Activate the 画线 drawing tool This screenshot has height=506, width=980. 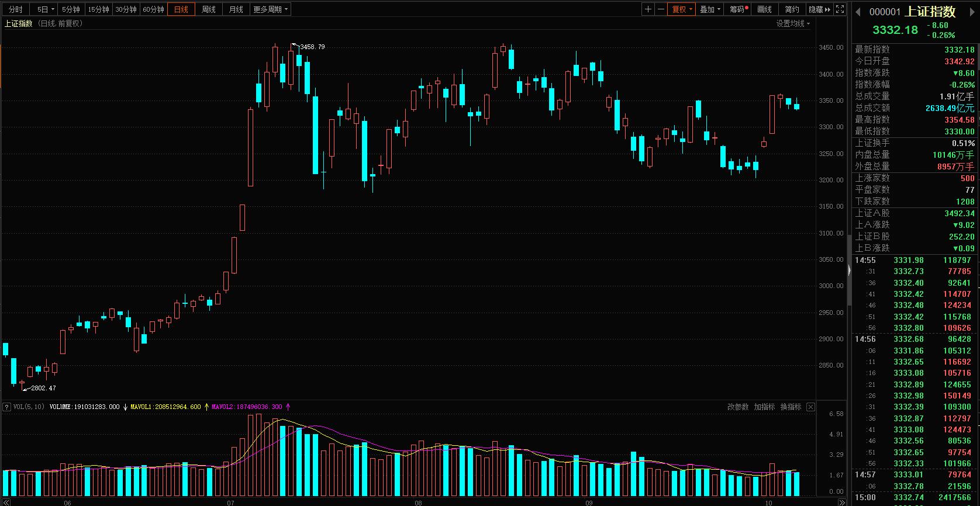pos(765,9)
